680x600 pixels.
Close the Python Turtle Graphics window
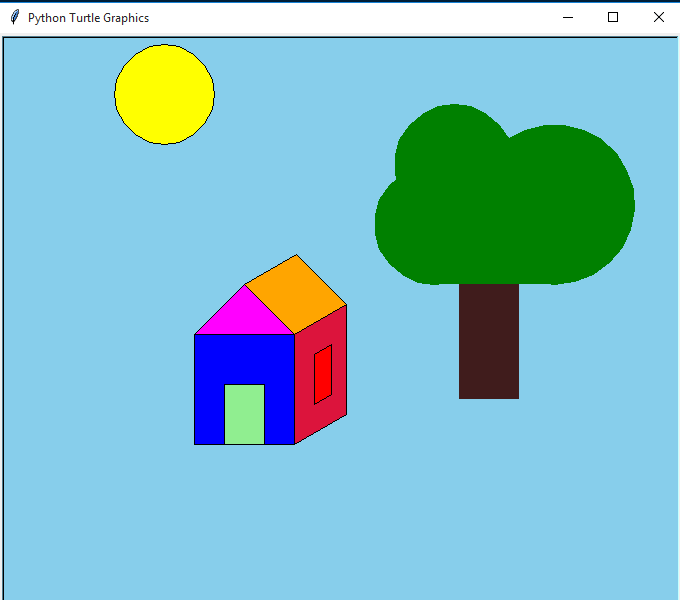(658, 17)
